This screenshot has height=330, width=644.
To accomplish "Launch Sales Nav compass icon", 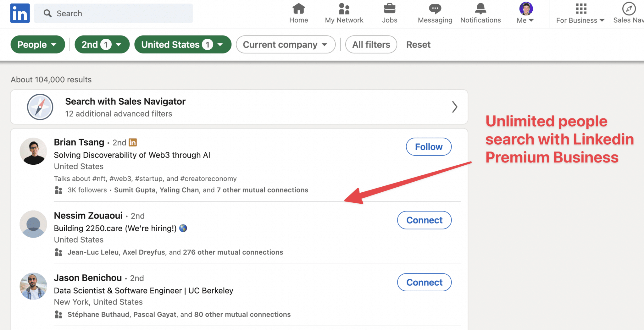I will click(x=629, y=9).
